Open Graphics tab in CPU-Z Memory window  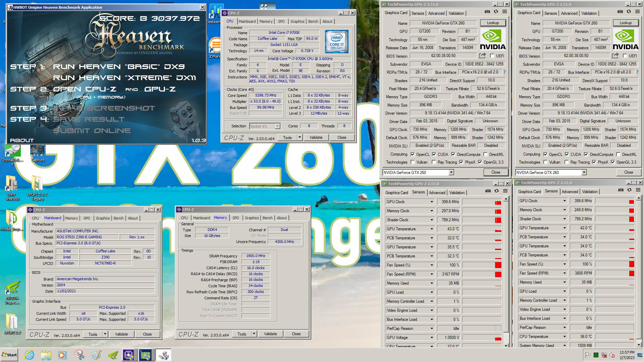(252, 218)
